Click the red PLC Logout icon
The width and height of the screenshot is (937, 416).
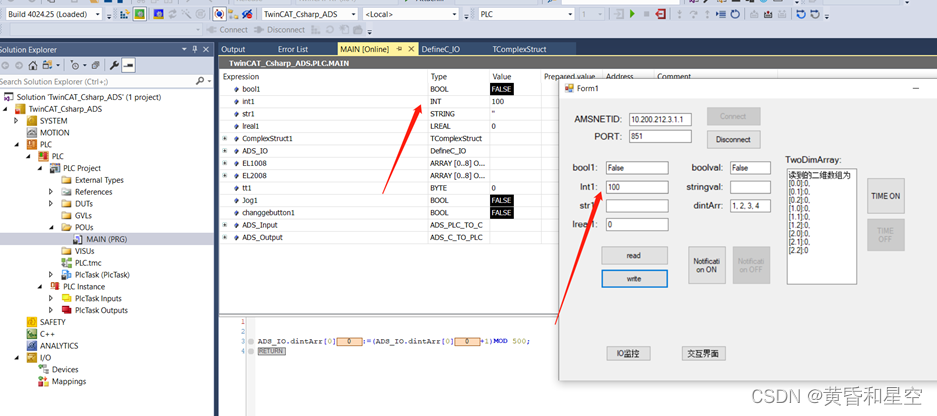pyautogui.click(x=660, y=14)
